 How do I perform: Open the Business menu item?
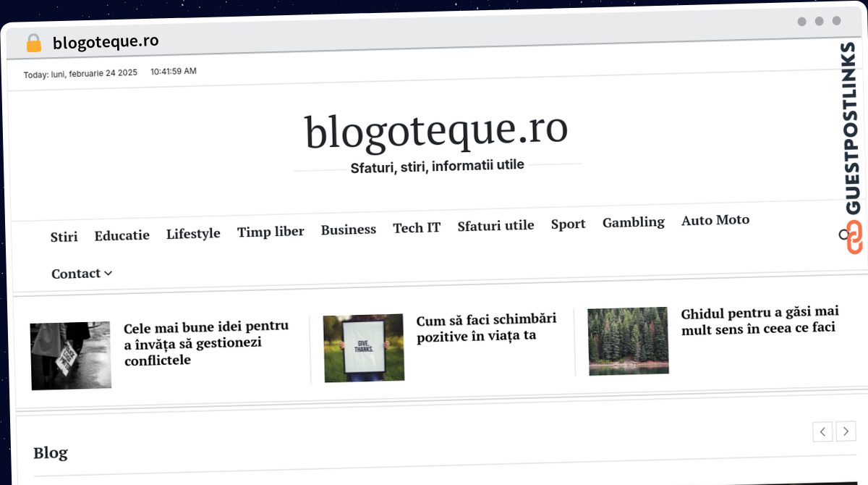[x=349, y=229]
